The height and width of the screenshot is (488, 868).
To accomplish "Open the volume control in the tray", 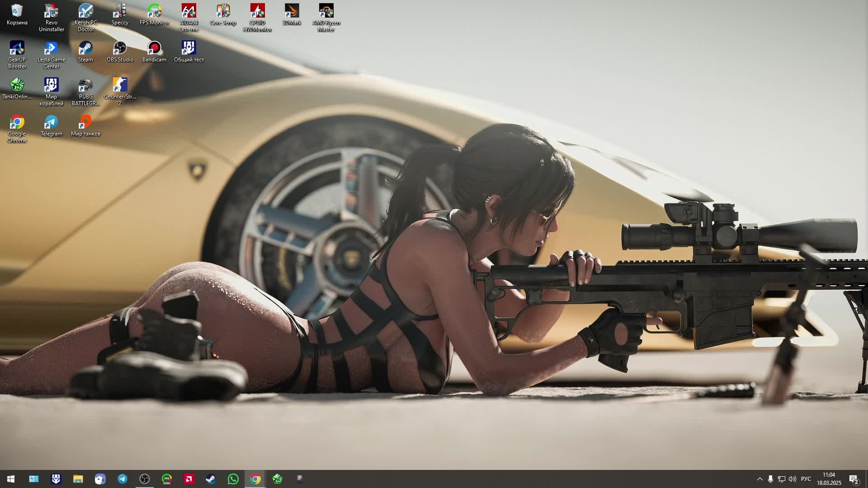I will point(792,479).
